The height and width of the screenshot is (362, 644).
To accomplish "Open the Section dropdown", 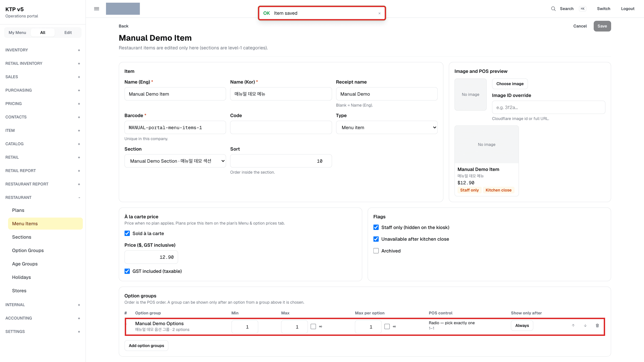I will pyautogui.click(x=175, y=161).
